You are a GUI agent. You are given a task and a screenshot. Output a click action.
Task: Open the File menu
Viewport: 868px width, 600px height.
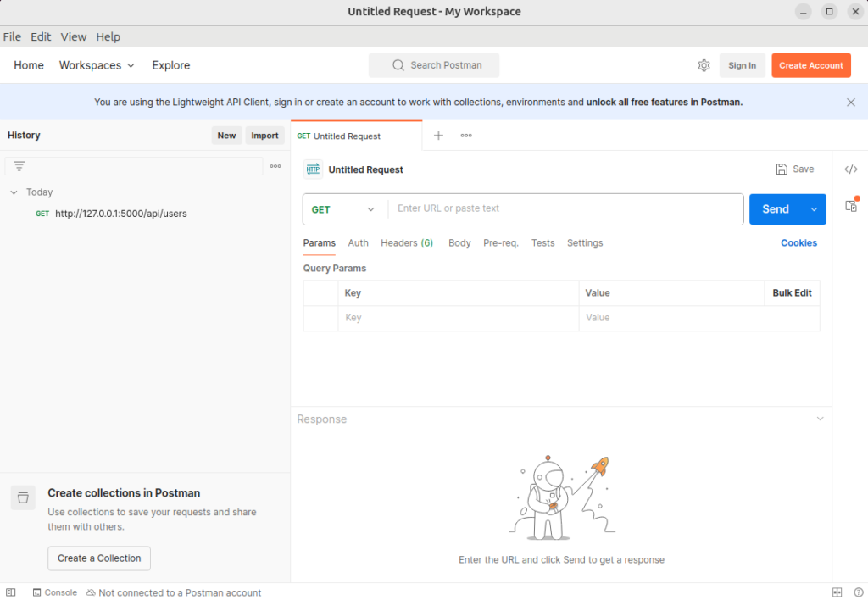point(12,36)
